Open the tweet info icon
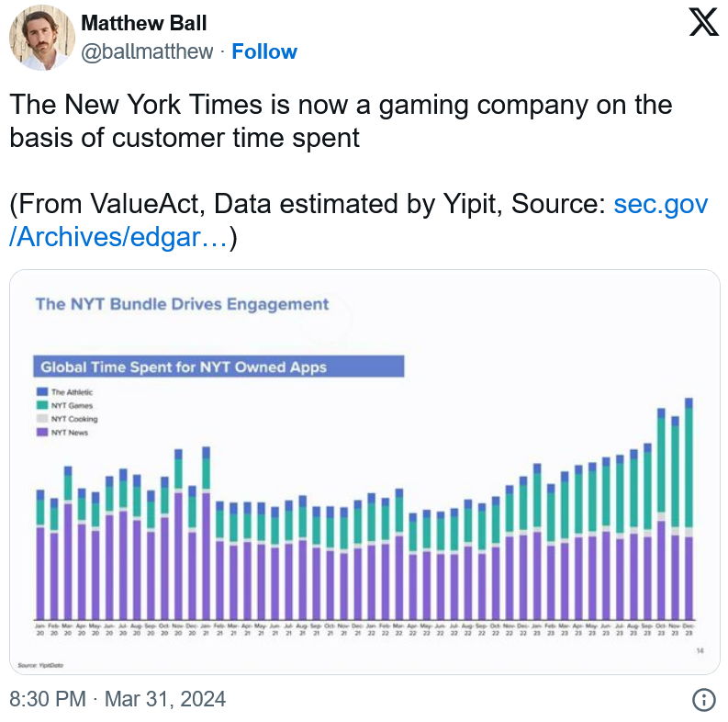The width and height of the screenshot is (728, 722). (704, 699)
